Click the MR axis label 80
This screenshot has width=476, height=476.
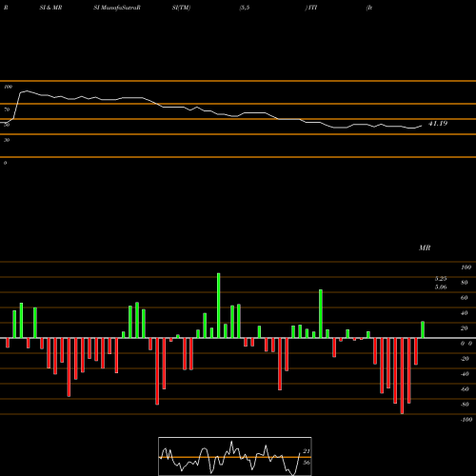click(465, 283)
